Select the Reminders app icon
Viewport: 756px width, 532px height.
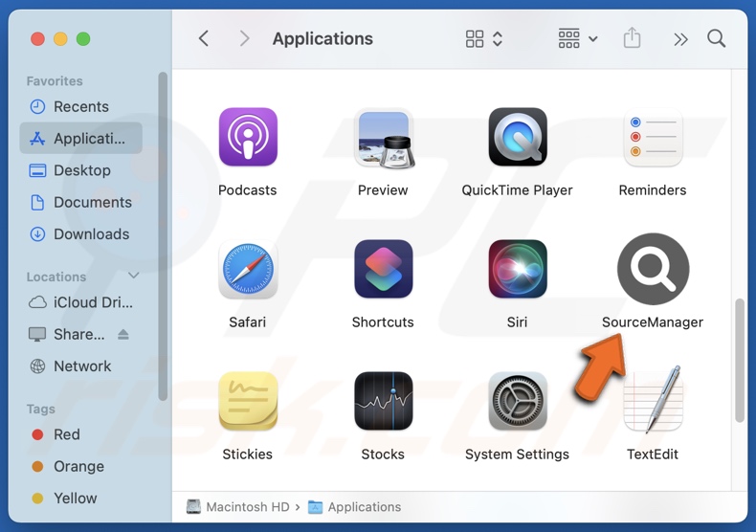point(654,138)
